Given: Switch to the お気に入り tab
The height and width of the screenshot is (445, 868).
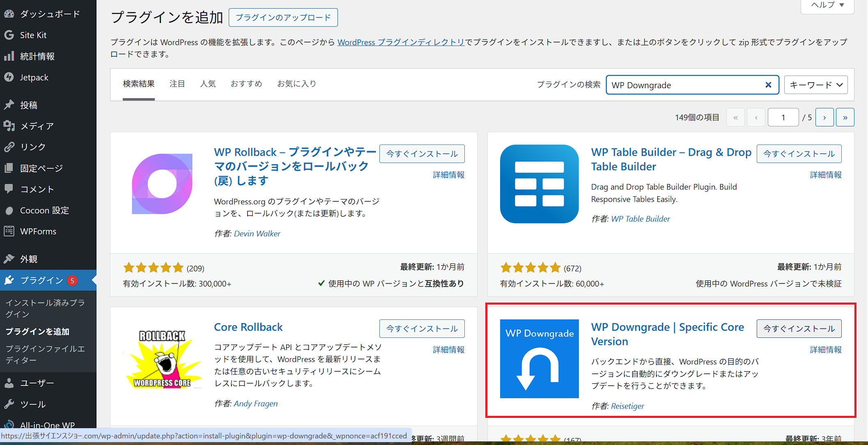Looking at the screenshot, I should 296,84.
